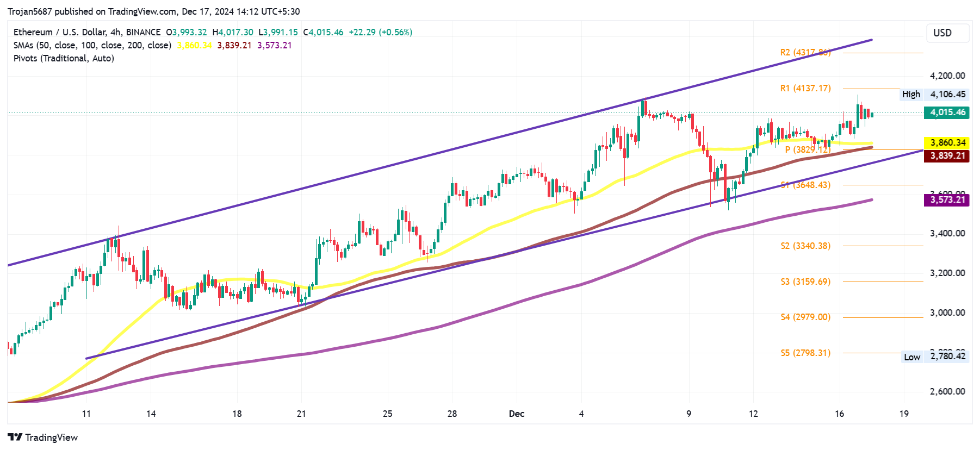
Task: Click the 2,600.00 price axis level
Action: click(x=947, y=391)
